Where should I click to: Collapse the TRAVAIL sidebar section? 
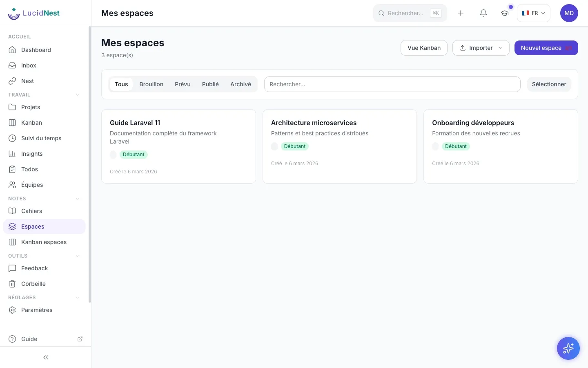click(78, 95)
